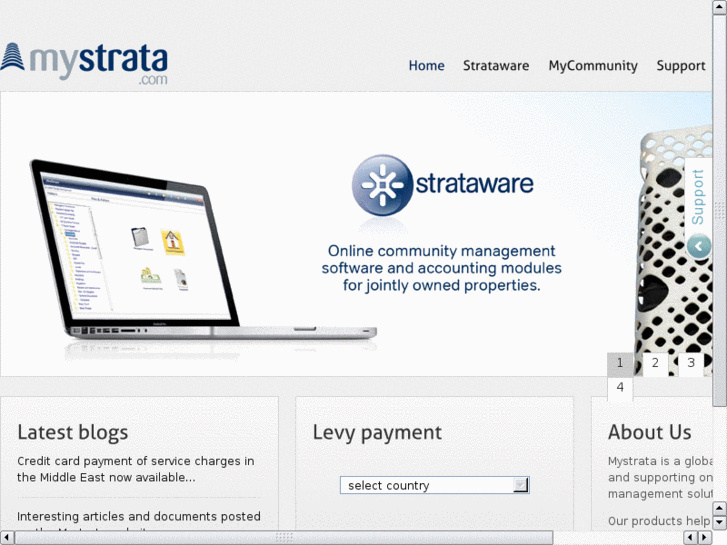This screenshot has height=545, width=727.
Task: Click the mystrata.com logo
Action: click(x=84, y=63)
